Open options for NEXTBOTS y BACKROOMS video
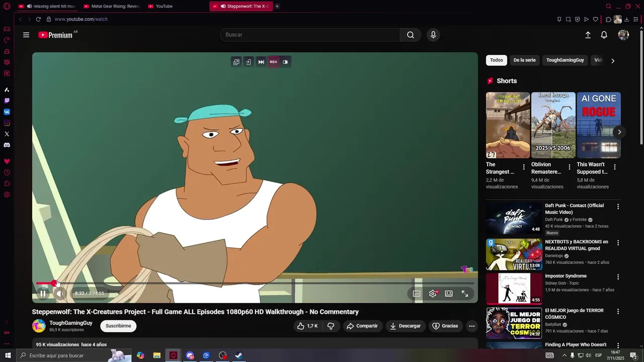644x362 pixels. pyautogui.click(x=618, y=242)
